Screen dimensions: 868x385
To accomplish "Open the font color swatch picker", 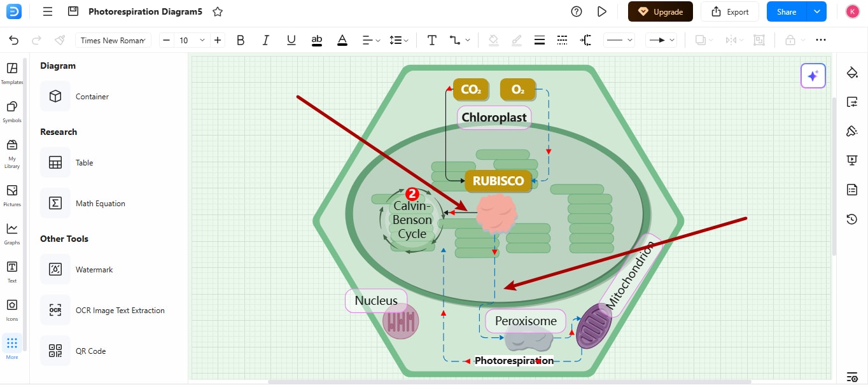I will (342, 39).
